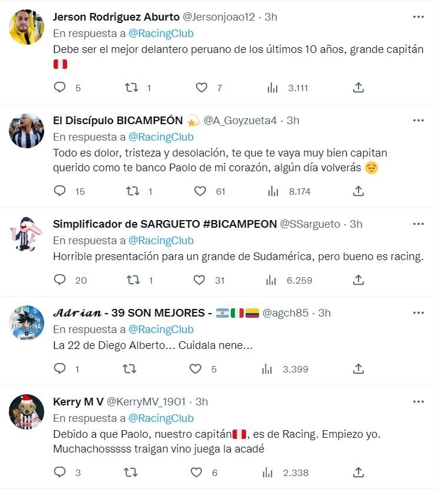
Task: Share El Discípulo BICAMPEÓN's tweet
Action: pos(358,191)
